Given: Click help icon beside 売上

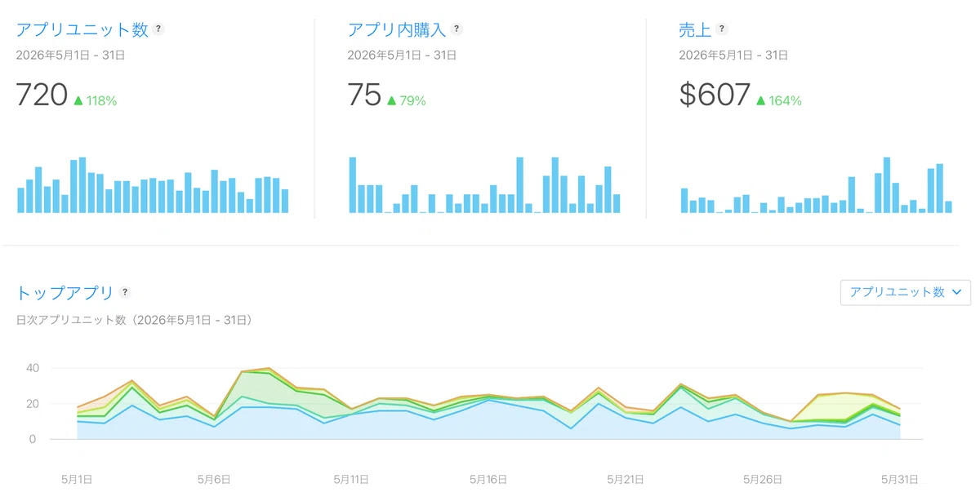Looking at the screenshot, I should [x=722, y=29].
